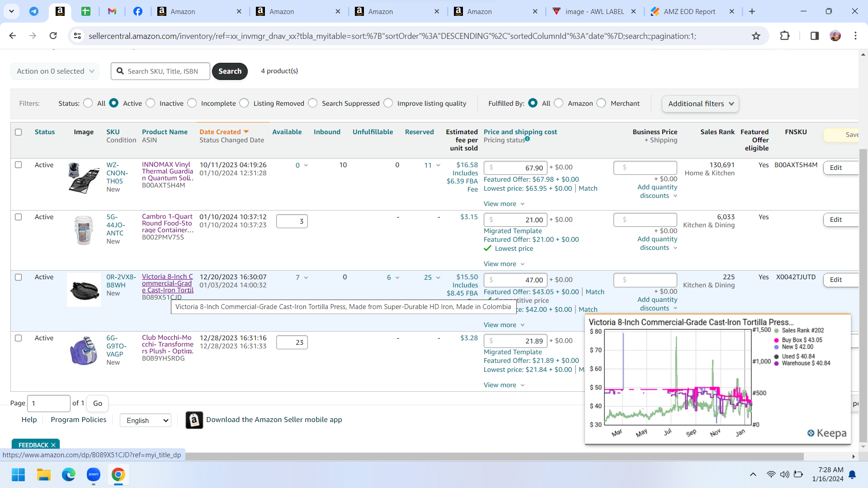Expand Add quantity discounts for INNOMAX row
Image resolution: width=868 pixels, height=488 pixels.
(x=658, y=191)
